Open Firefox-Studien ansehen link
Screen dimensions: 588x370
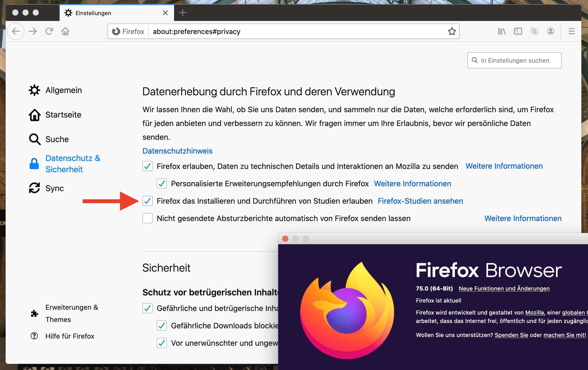click(x=420, y=201)
